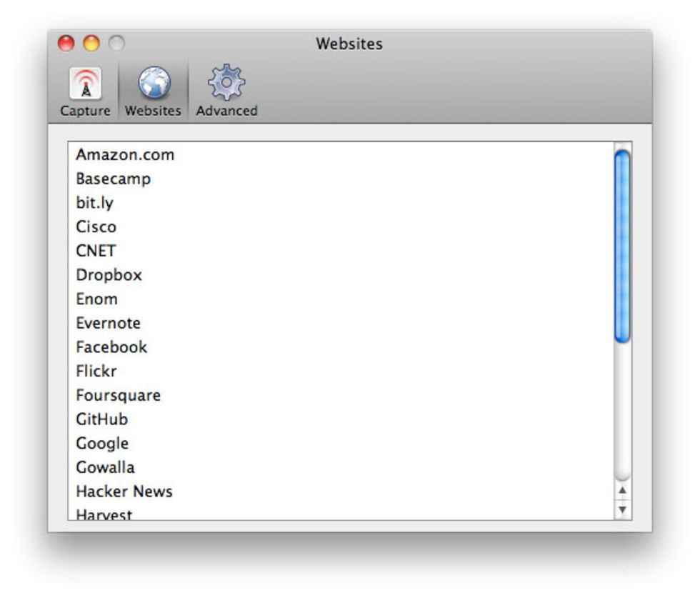700x598 pixels.
Task: Select the GitHub entry
Action: pyautogui.click(x=341, y=420)
